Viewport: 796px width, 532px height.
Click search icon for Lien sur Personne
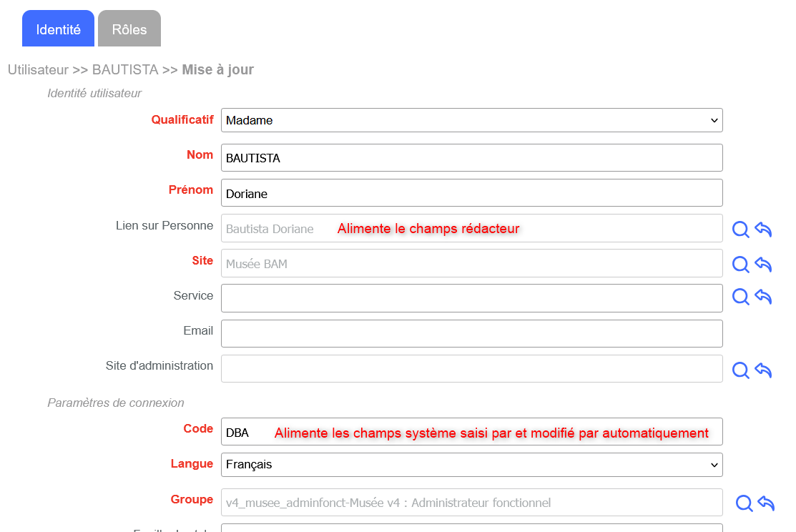coord(741,230)
